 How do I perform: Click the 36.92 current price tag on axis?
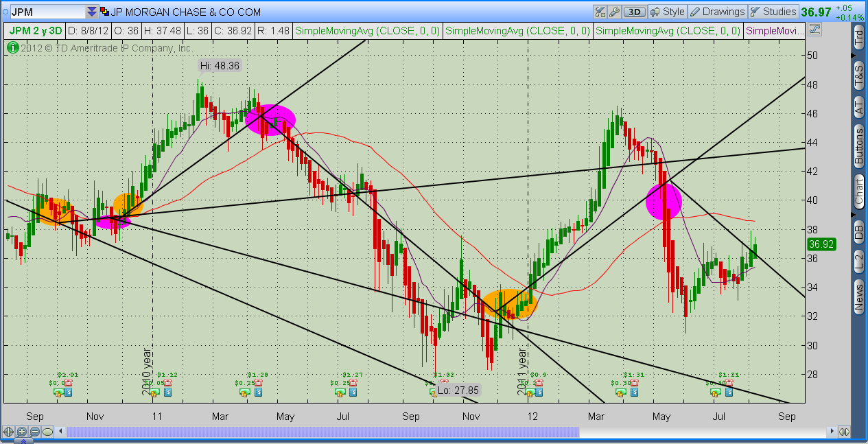(821, 244)
